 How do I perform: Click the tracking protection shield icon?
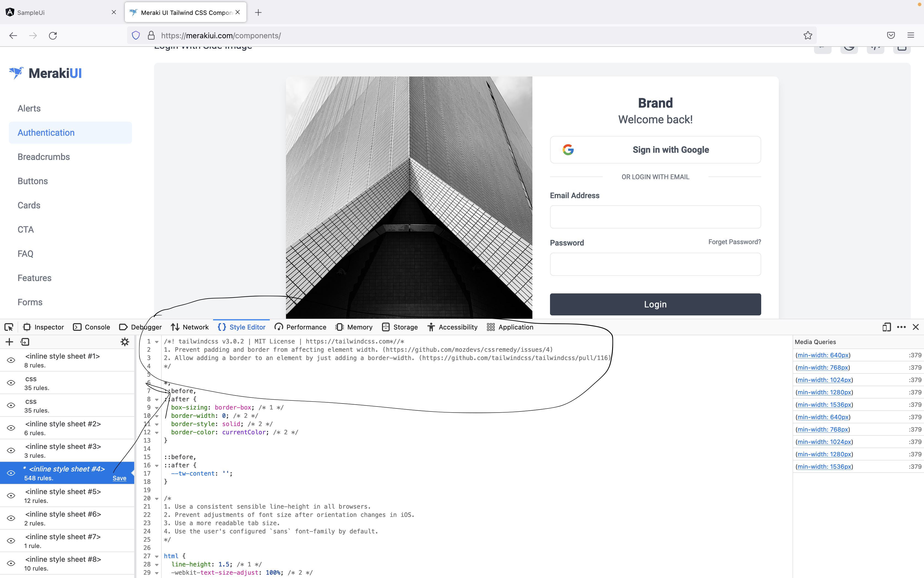pyautogui.click(x=136, y=36)
